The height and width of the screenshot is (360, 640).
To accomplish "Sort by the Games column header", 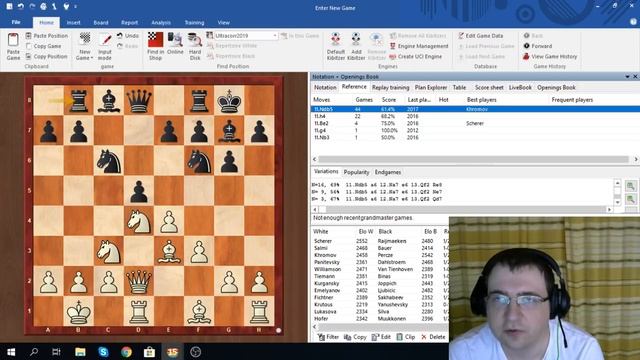I will [364, 100].
